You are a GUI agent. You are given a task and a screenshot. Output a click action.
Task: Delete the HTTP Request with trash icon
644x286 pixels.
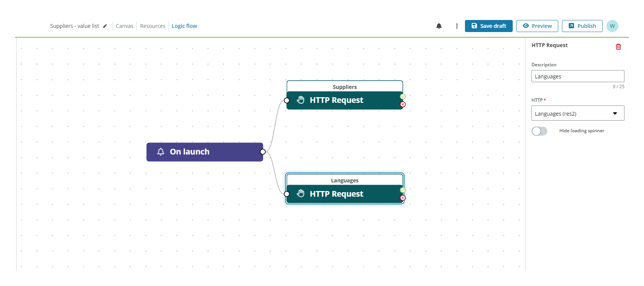coord(618,47)
